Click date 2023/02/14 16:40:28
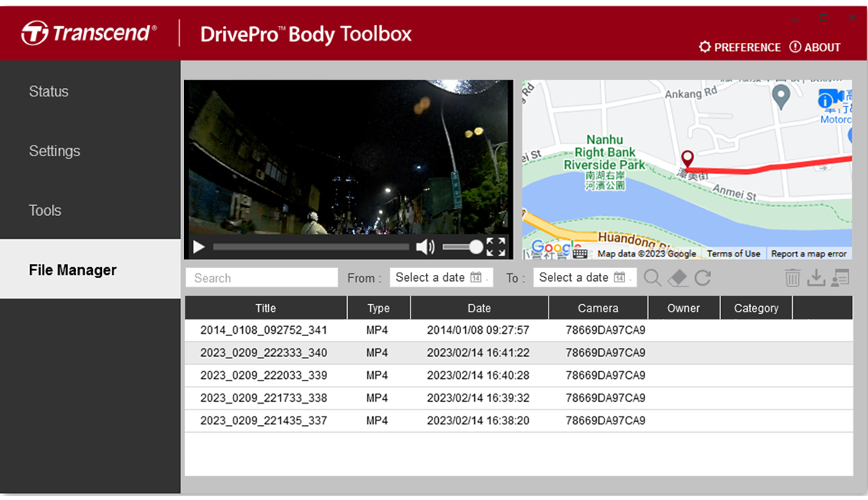Viewport: 868px width, 500px height. [x=478, y=375]
